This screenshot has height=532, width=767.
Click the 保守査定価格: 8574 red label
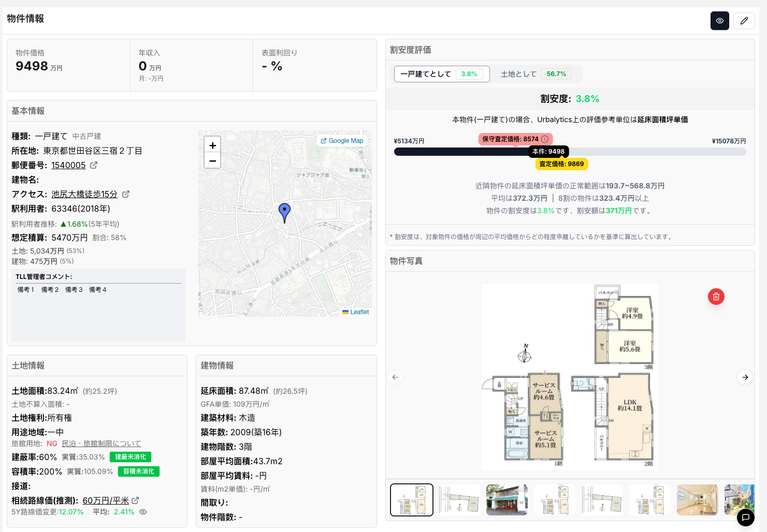click(515, 139)
